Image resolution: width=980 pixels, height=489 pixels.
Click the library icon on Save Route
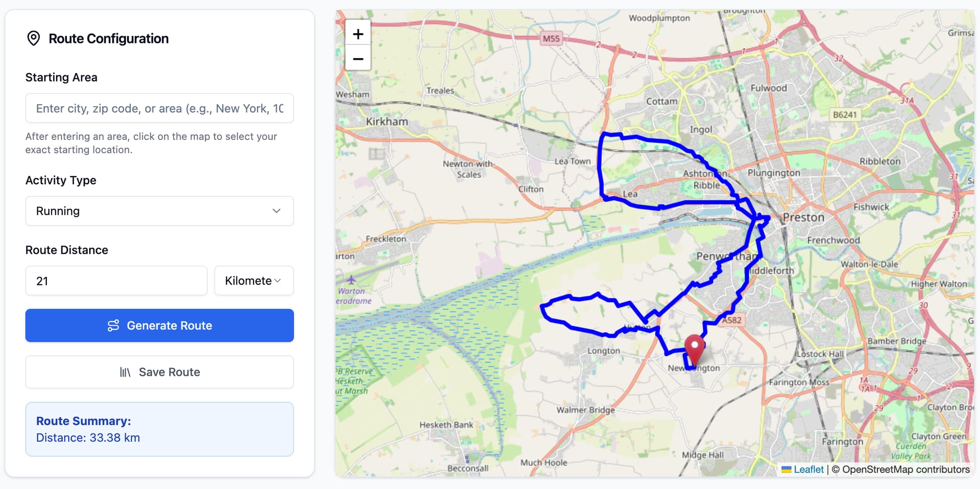pyautogui.click(x=125, y=372)
